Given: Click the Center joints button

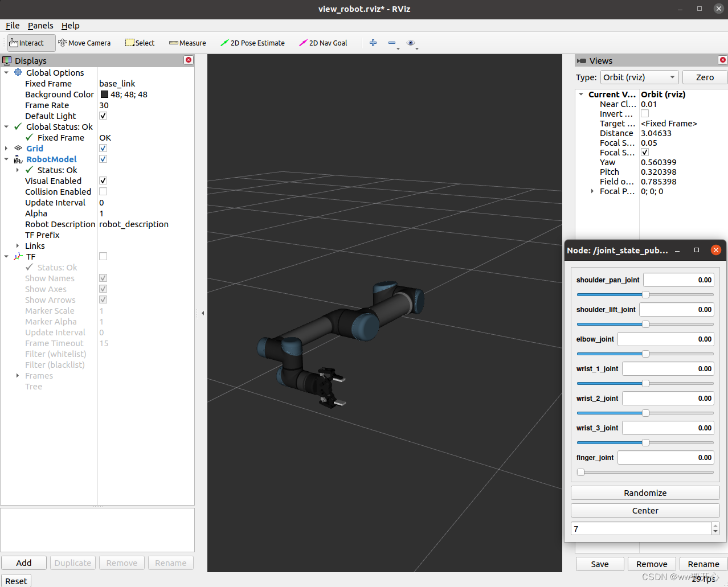Looking at the screenshot, I should 645,511.
